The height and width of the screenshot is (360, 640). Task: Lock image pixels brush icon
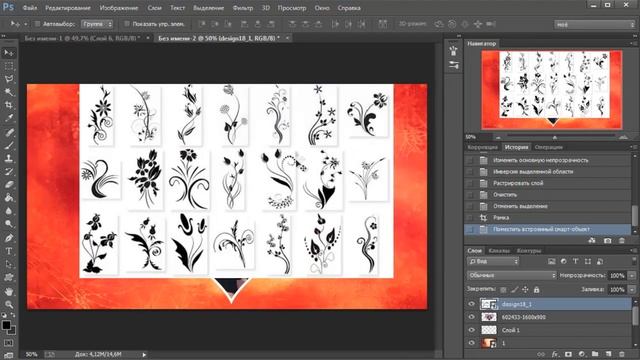(x=514, y=289)
